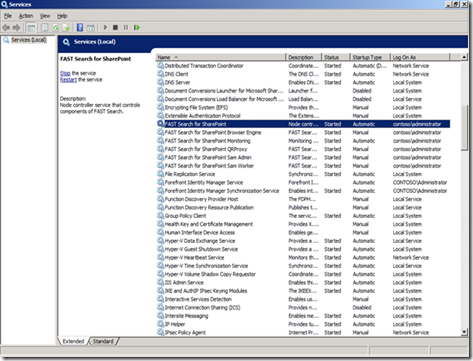Image resolution: width=473 pixels, height=361 pixels.
Task: Sort by the Log On As column header
Action: pos(420,57)
